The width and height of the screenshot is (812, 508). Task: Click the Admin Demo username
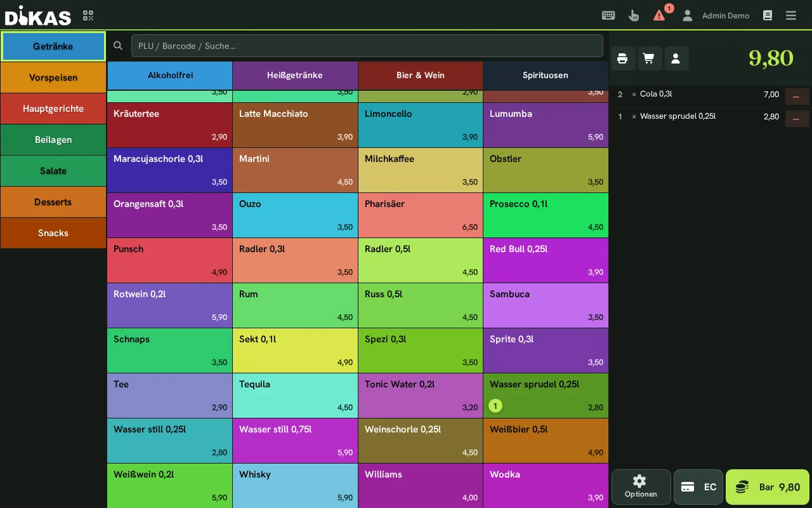726,16
